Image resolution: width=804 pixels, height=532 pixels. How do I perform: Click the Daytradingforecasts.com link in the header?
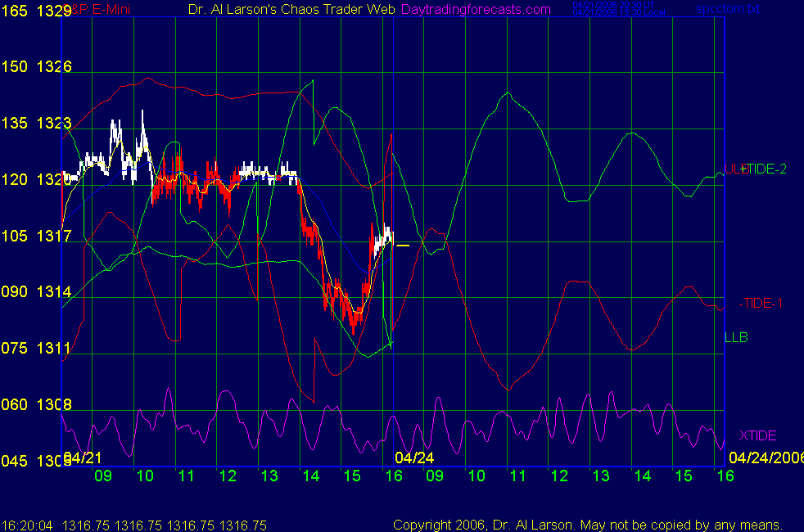476,10
